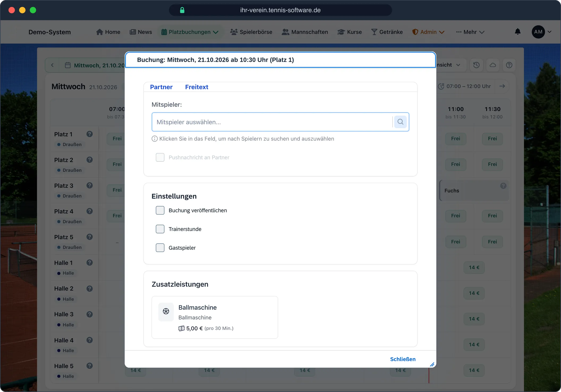Select the Partner tab
Image resolution: width=561 pixels, height=392 pixels.
tap(161, 87)
